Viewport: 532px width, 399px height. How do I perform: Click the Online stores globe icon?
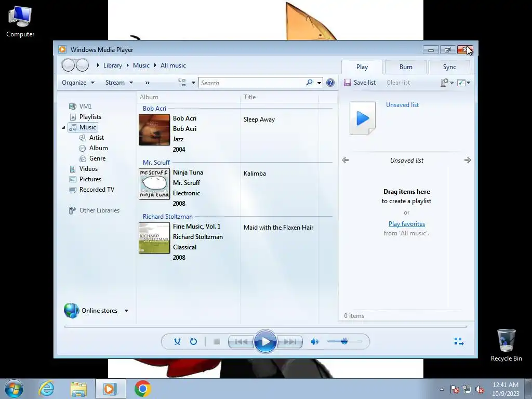pyautogui.click(x=71, y=311)
